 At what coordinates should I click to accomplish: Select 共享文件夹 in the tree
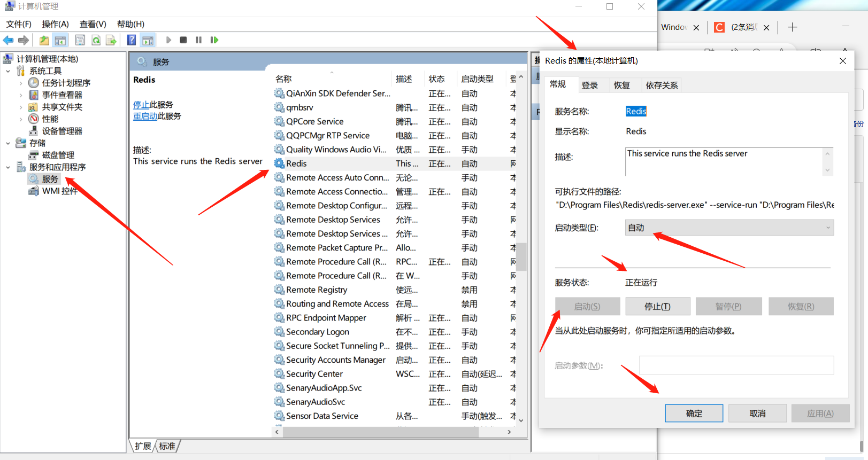62,107
